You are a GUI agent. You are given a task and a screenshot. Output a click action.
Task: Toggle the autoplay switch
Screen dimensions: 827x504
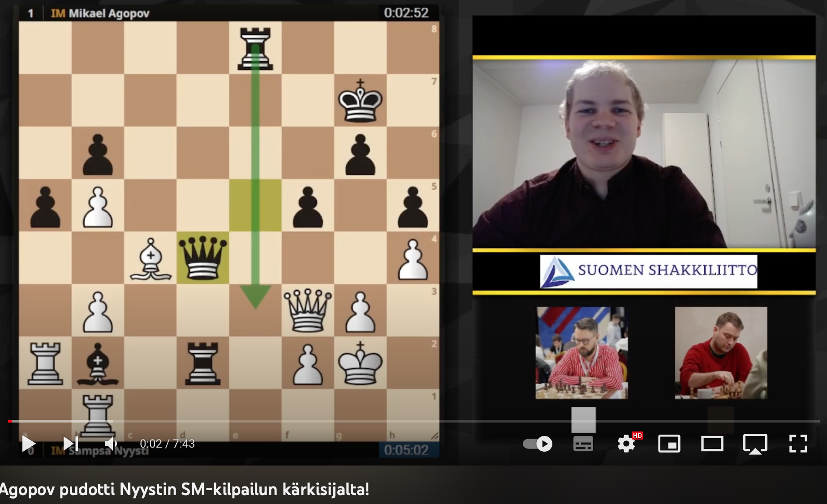point(538,444)
